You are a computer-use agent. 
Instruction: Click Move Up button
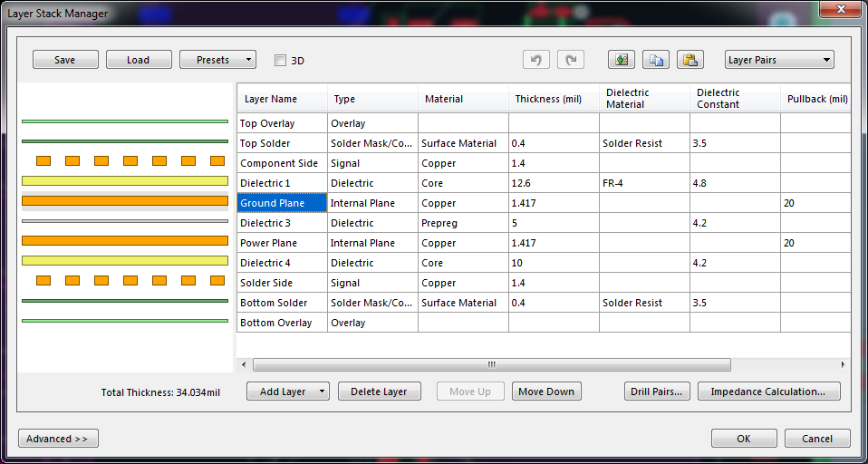point(470,391)
